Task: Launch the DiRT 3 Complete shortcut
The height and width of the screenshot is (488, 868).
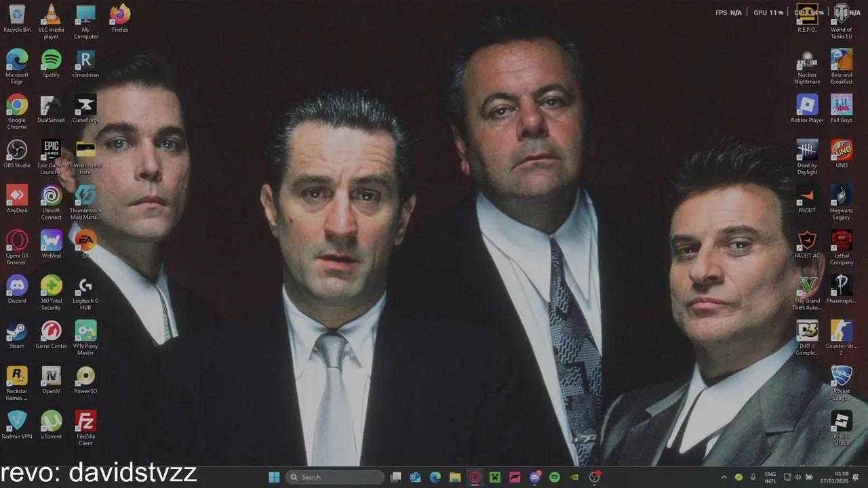Action: pos(807,338)
